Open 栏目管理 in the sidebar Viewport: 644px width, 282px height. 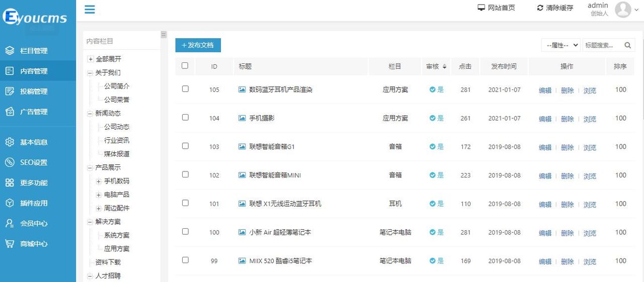point(38,51)
